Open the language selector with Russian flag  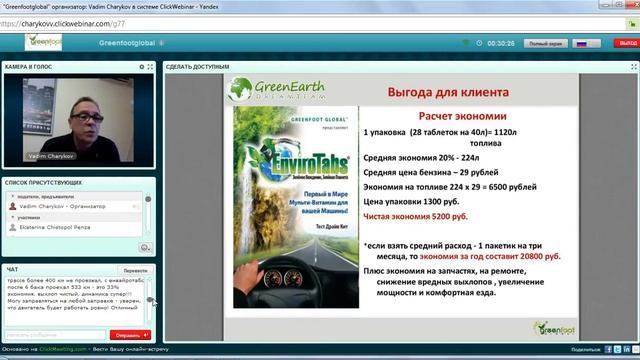(587, 43)
